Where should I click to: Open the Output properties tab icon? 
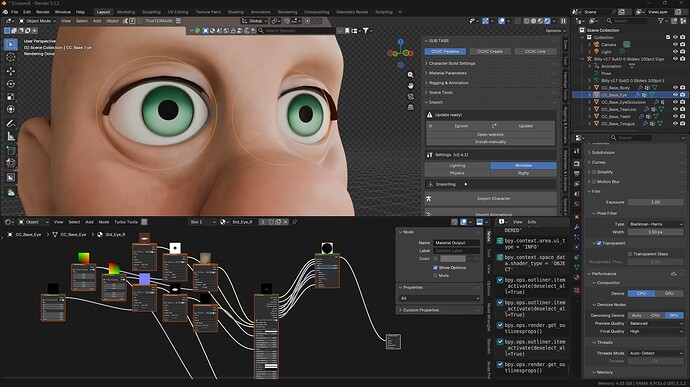point(576,174)
